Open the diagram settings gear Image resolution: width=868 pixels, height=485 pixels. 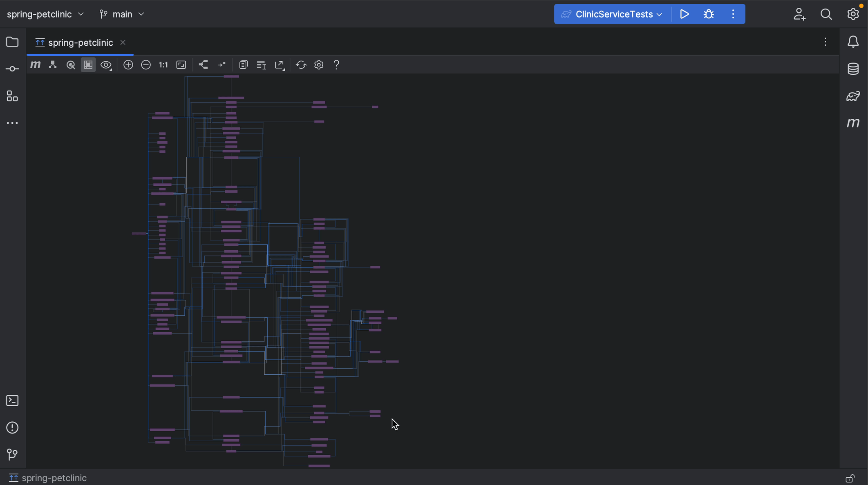pyautogui.click(x=319, y=65)
